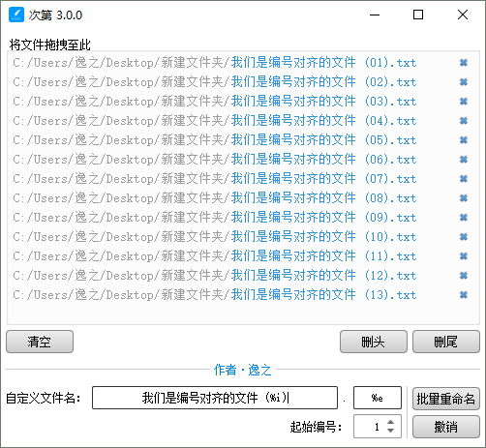Select the file path ending (12).txt

point(215,276)
